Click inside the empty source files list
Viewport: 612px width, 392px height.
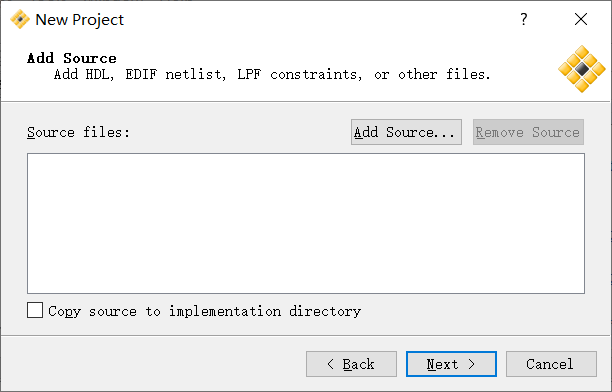pos(306,223)
